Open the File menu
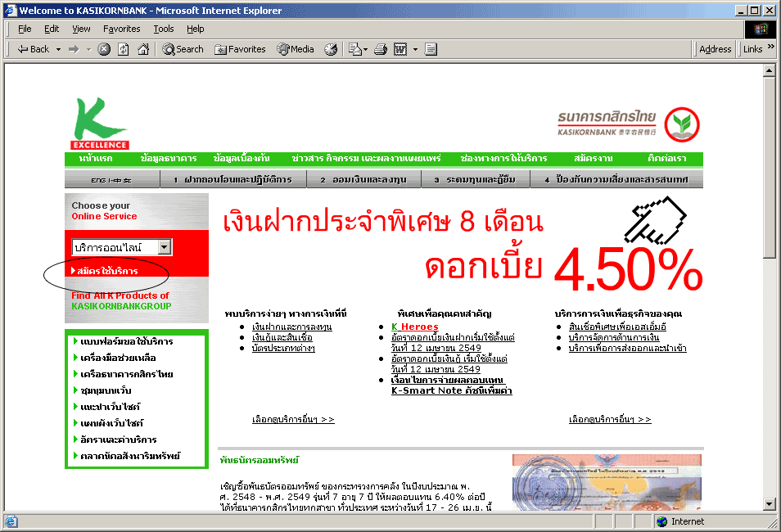 [x=25, y=29]
